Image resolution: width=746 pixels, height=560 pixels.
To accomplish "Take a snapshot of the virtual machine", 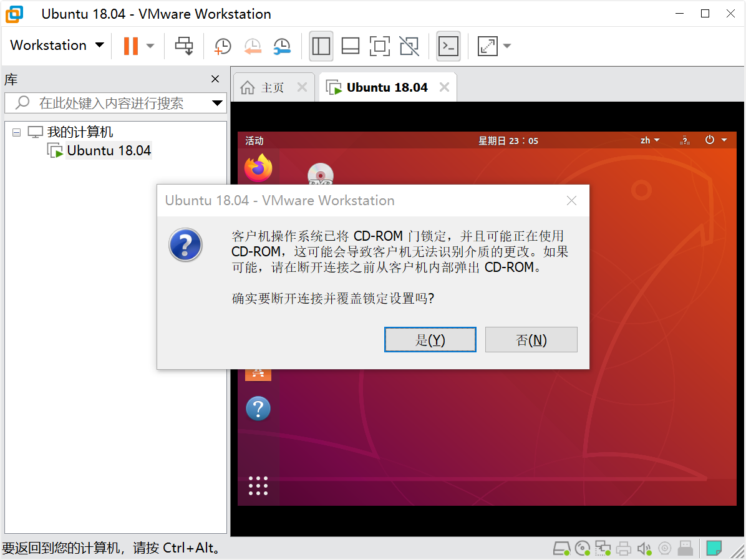I will click(x=223, y=46).
